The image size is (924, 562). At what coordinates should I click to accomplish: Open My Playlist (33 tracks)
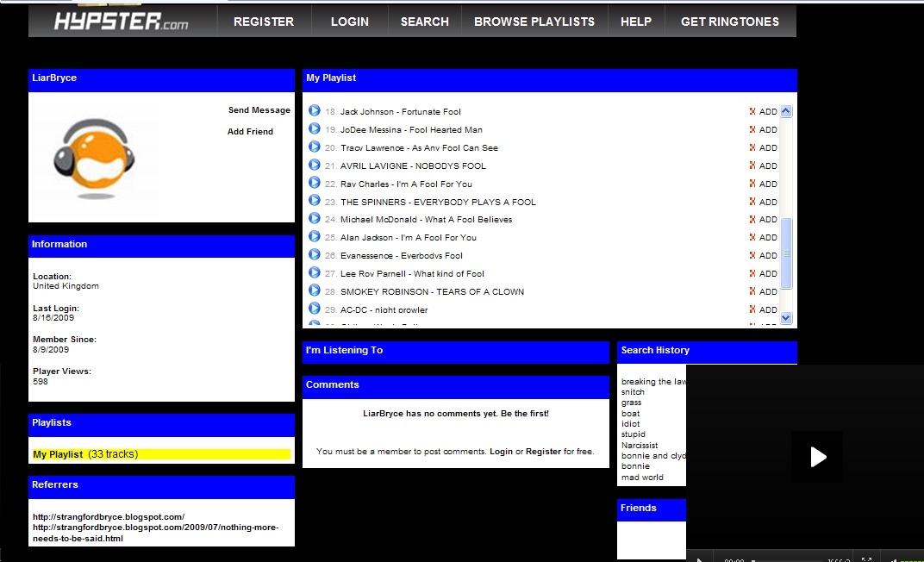tap(85, 454)
